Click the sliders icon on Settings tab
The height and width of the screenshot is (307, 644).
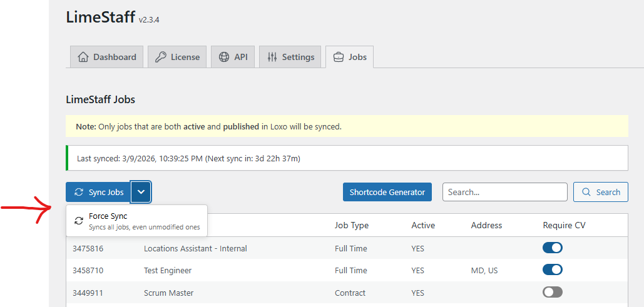272,57
